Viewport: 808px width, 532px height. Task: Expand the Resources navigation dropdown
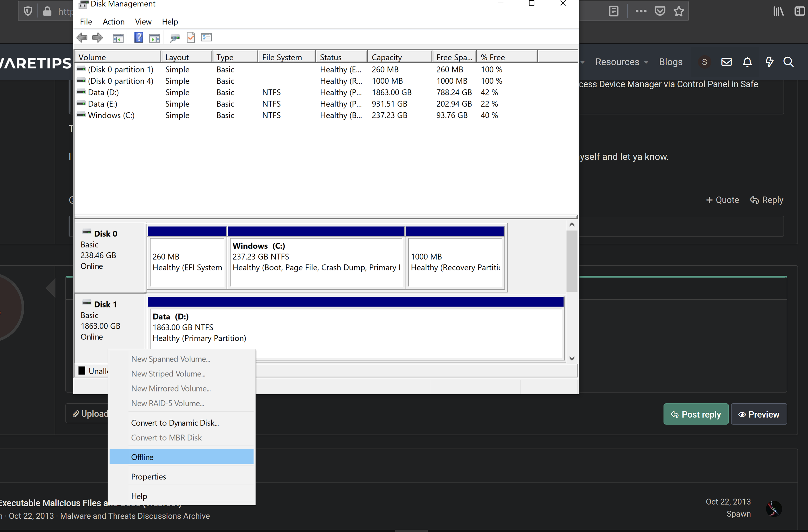(x=621, y=62)
